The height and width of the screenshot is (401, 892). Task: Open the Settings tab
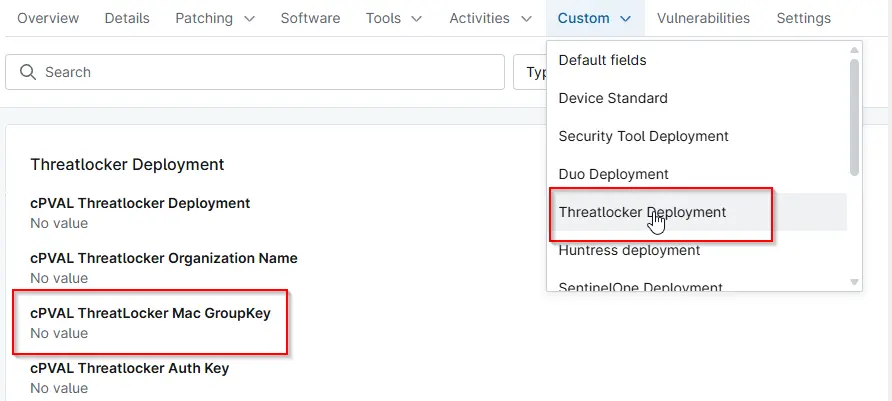point(803,18)
